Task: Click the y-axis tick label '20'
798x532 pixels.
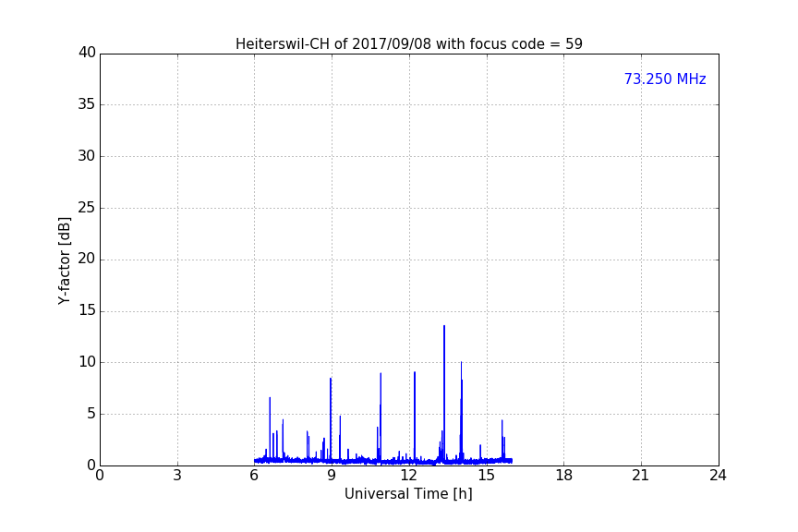Action: tap(87, 260)
